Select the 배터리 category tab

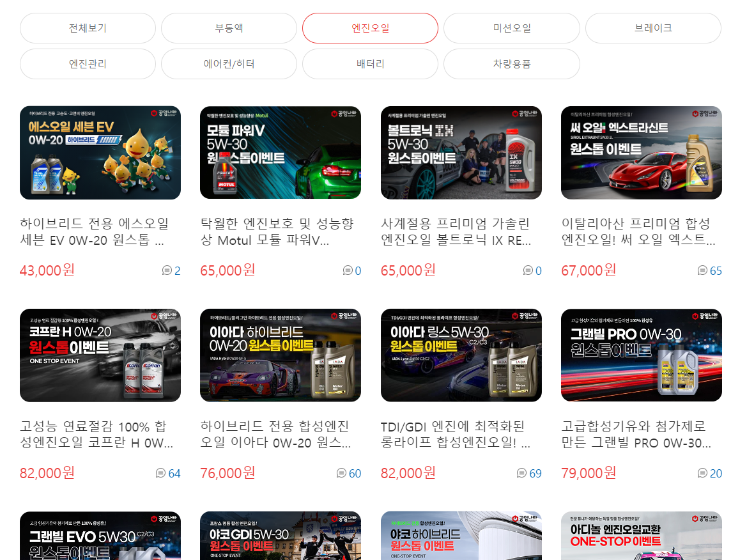coord(370,64)
